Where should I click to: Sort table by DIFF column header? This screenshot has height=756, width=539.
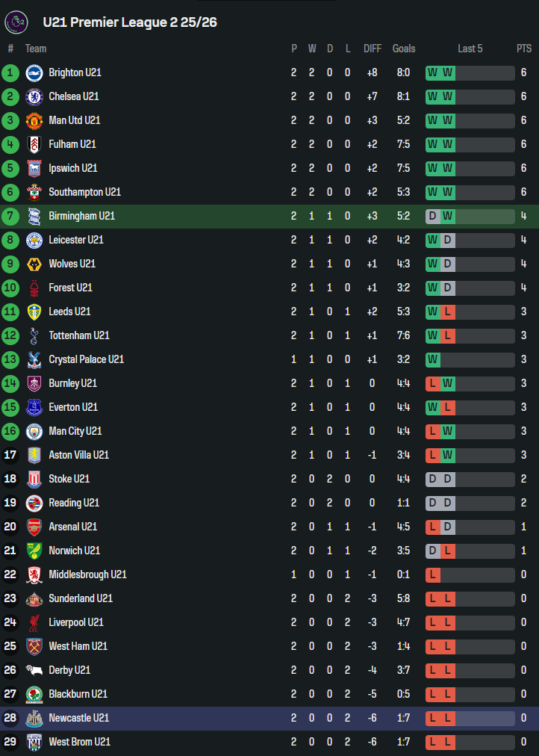coord(372,49)
